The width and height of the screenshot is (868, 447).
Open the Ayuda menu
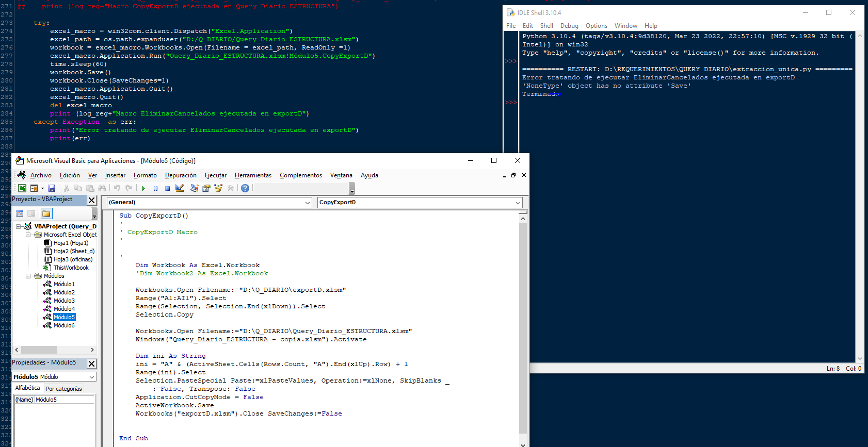[369, 175]
